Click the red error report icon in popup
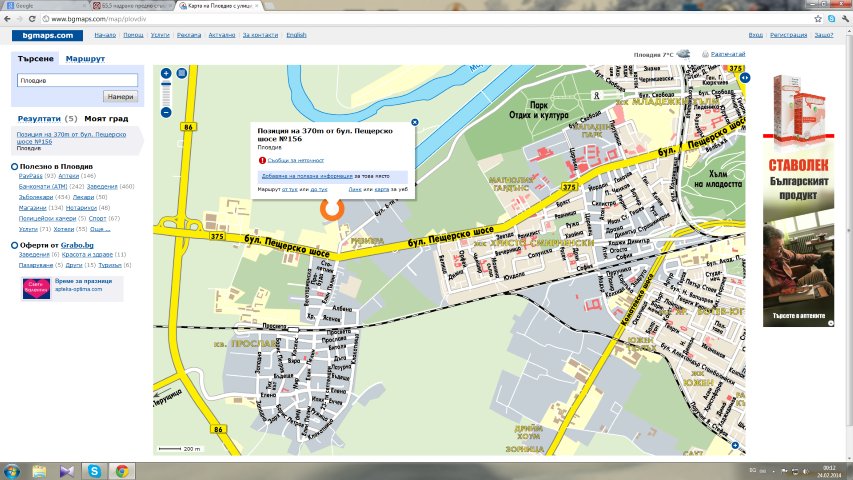This screenshot has height=480, width=853. [262, 159]
